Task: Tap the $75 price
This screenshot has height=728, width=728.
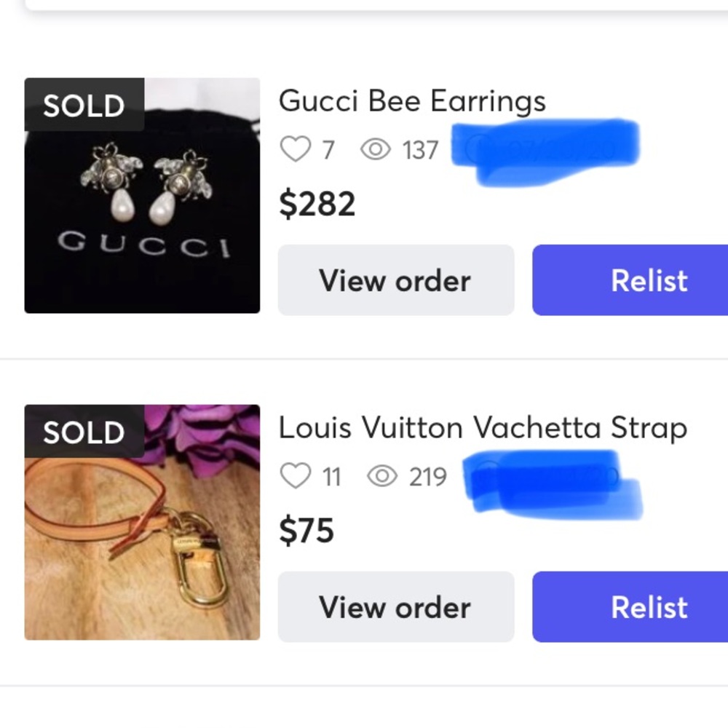Action: [306, 531]
